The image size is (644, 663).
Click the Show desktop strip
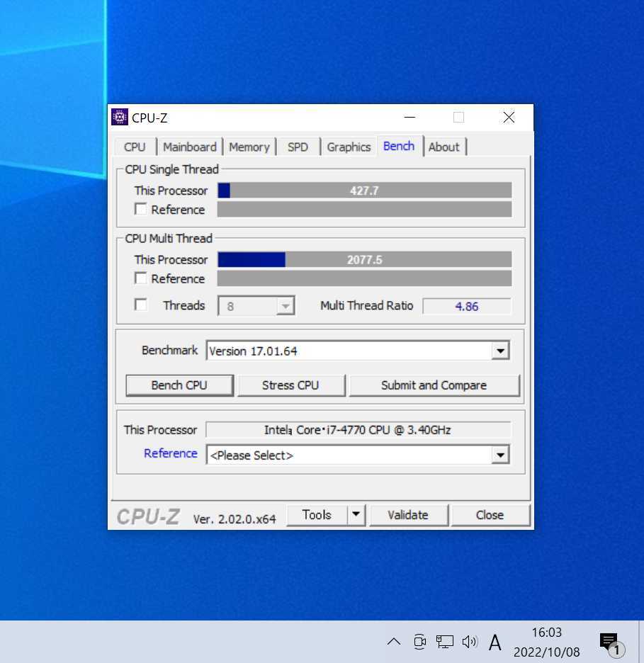coord(641,642)
